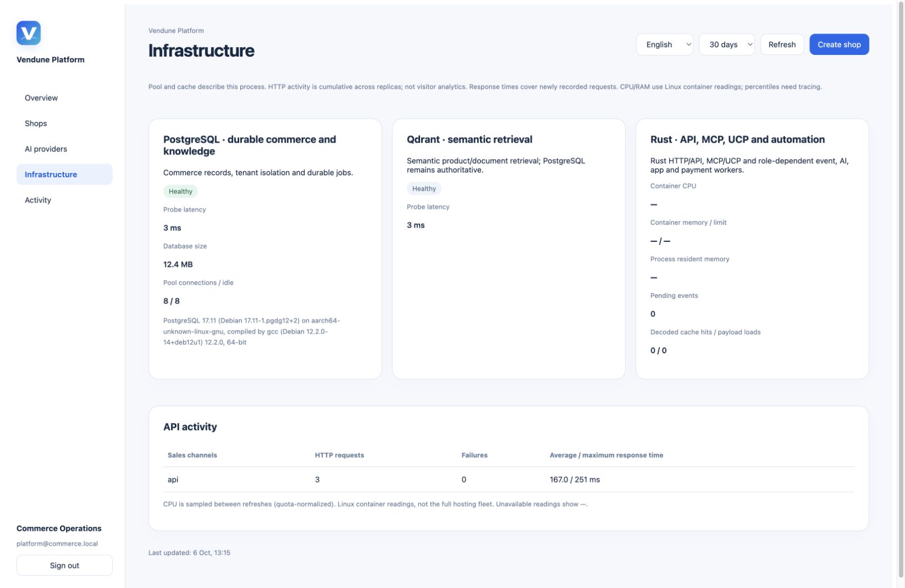Click the Vendune Platform breadcrumb text
The image size is (905, 588).
(176, 31)
